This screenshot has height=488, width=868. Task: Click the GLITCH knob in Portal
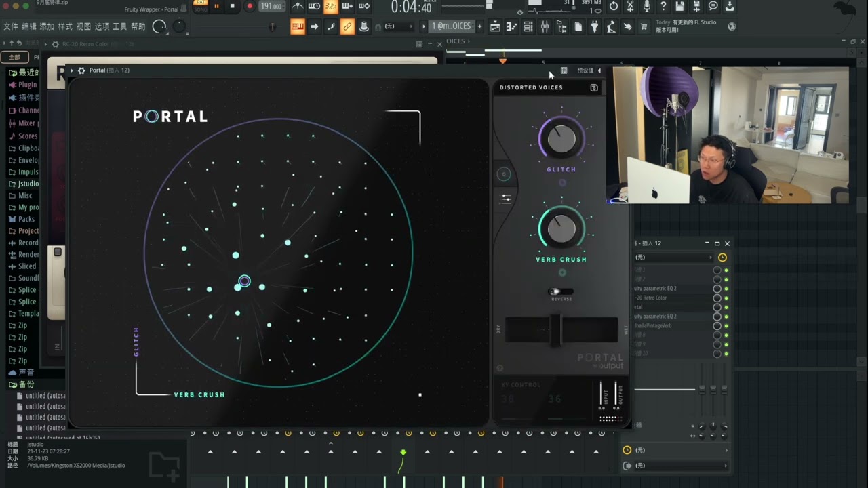[561, 139]
